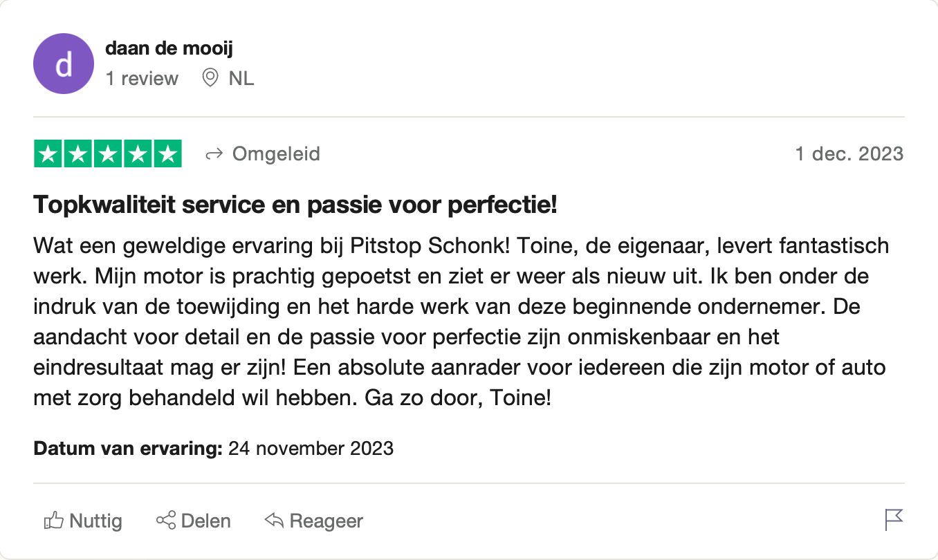938x560 pixels.
Task: Click the purple "d" avatar circle
Action: 64,64
